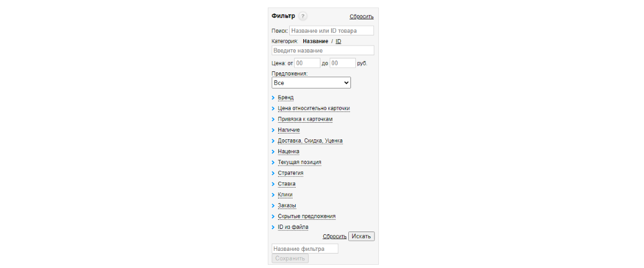The height and width of the screenshot is (268, 644).
Task: Expand the Бренд filter section
Action: point(286,98)
